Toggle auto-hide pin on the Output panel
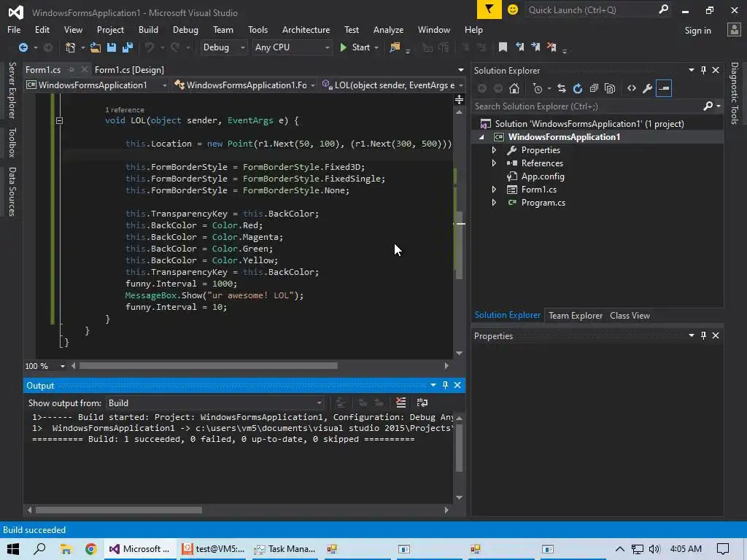Screen dimensions: 747x560 [x=446, y=385]
